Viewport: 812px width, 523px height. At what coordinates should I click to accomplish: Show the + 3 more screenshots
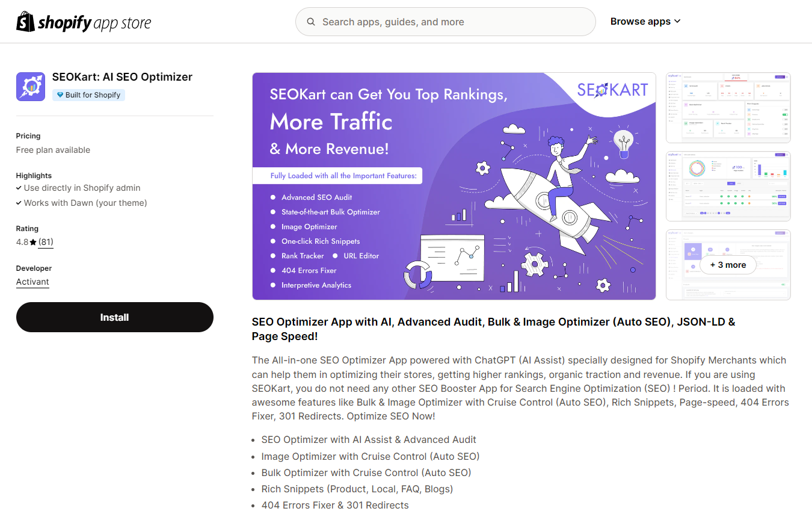[728, 265]
